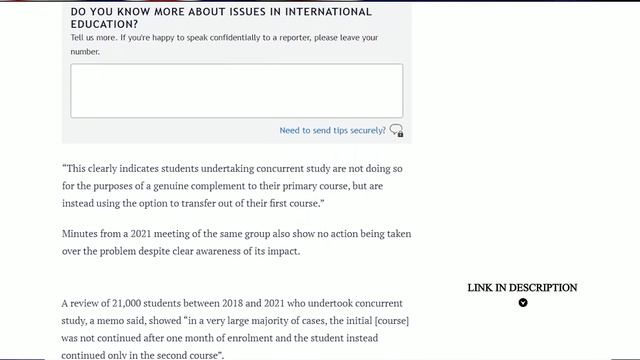Screen dimensions: 640x360
Task: Click the 'DO YOU KNOW MORE ABOUT ISSUES' heading
Action: pyautogui.click(x=221, y=18)
